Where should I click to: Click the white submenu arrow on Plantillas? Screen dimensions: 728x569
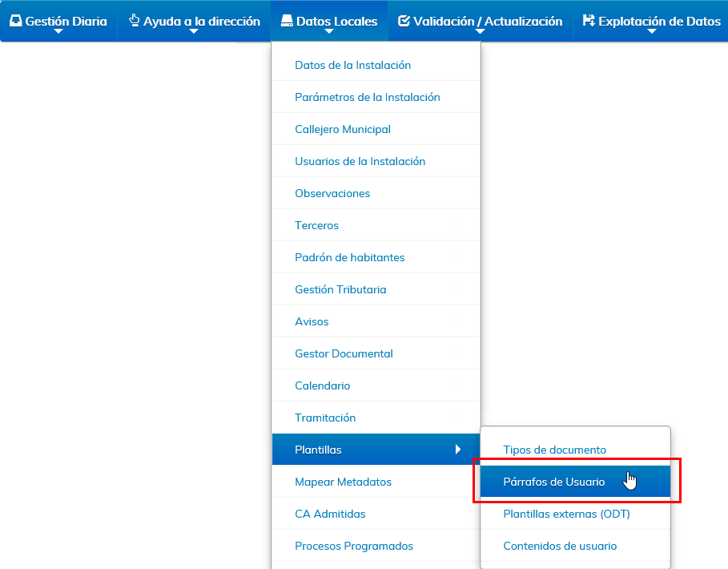click(x=458, y=450)
